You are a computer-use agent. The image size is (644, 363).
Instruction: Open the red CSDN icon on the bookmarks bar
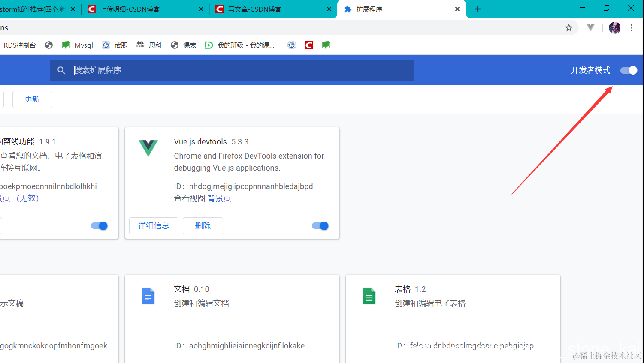[308, 45]
